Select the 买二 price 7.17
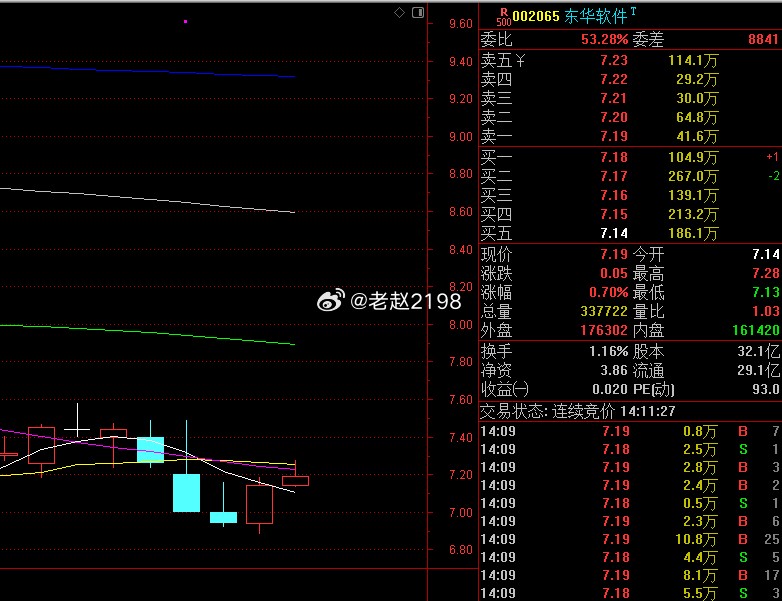Image resolution: width=782 pixels, height=601 pixels. (x=614, y=176)
